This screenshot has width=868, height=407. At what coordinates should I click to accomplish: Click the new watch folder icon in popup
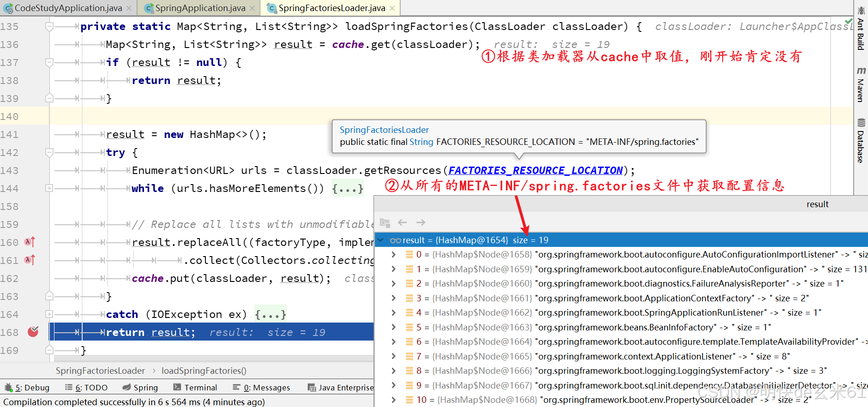click(385, 222)
